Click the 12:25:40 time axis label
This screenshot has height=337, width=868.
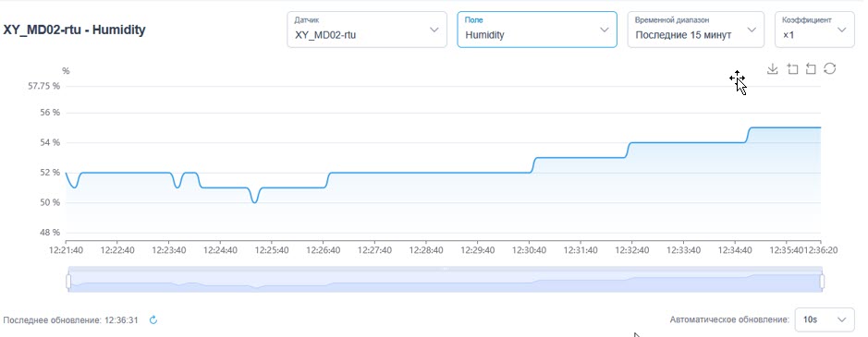coord(272,250)
